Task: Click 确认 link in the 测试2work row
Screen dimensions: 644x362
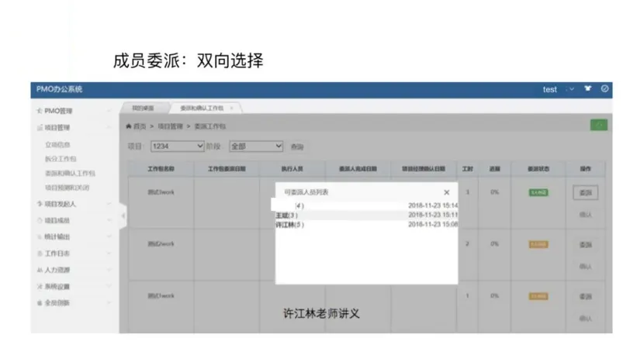Action: click(585, 267)
